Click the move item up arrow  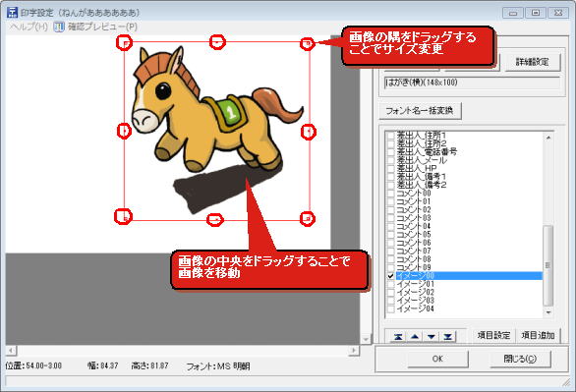415,336
